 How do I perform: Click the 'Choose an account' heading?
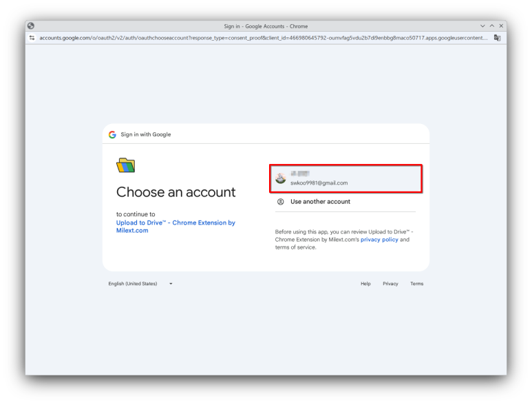(x=175, y=192)
